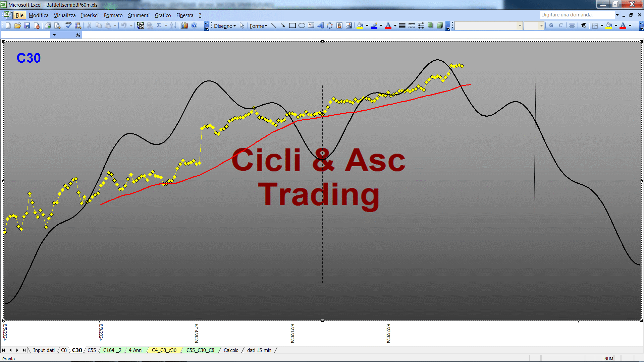This screenshot has height=362, width=644.
Task: Open the Chart Wizard icon
Action: coord(185,25)
